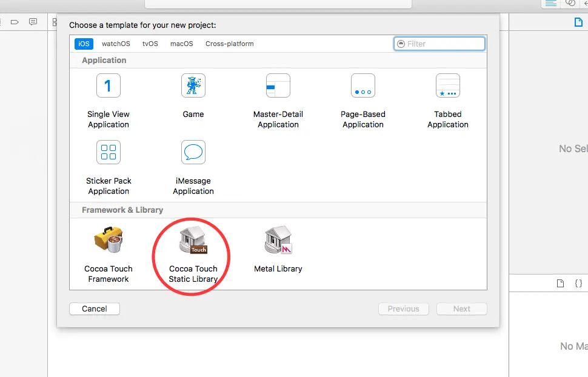Click the Framework & Library section header

(278, 210)
